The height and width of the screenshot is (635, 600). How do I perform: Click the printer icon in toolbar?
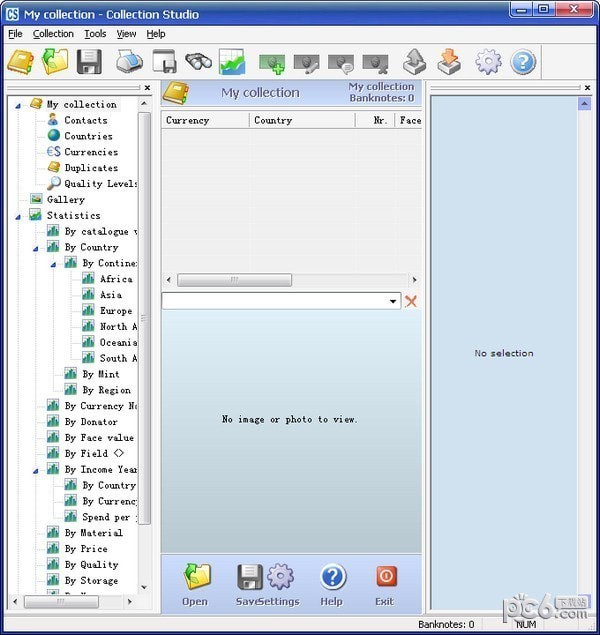click(130, 62)
